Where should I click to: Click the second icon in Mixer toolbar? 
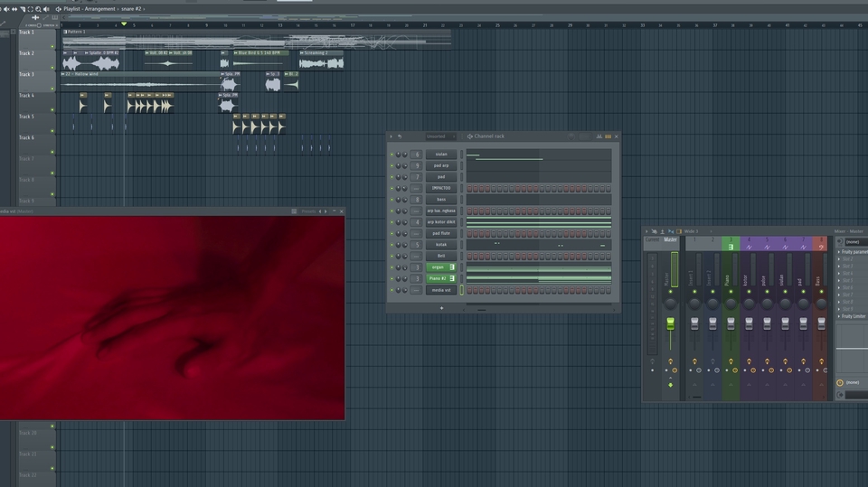[x=655, y=231]
